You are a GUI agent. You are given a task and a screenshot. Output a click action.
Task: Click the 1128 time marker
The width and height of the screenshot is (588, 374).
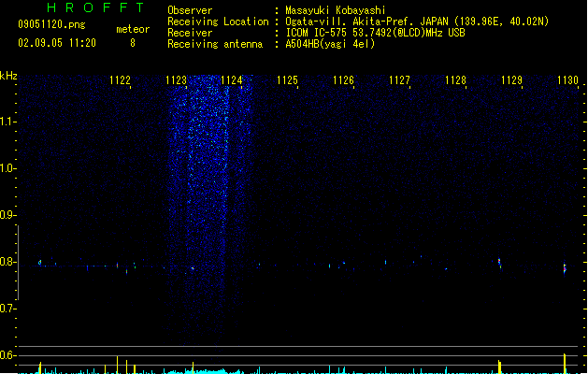click(455, 80)
